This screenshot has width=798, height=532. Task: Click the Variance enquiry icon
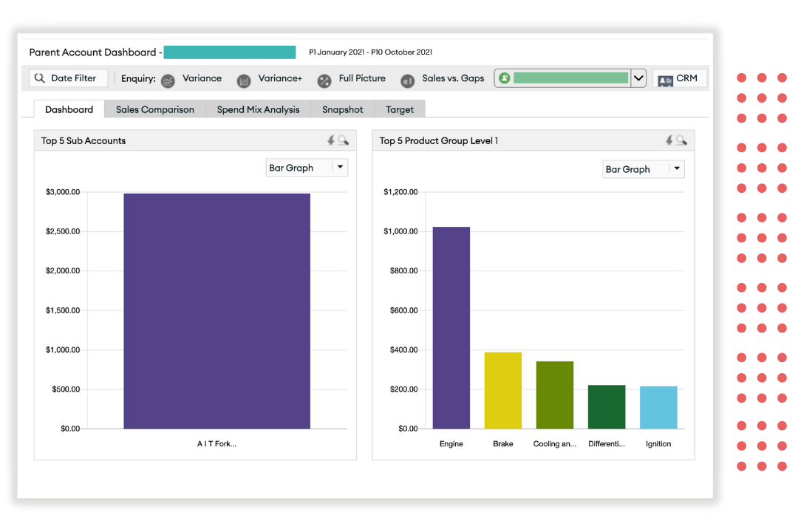(x=168, y=80)
